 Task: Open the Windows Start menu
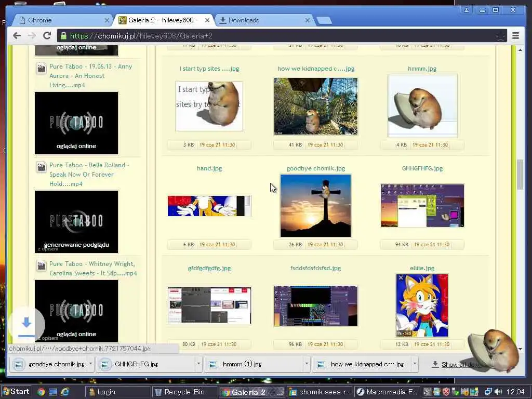tap(16, 392)
